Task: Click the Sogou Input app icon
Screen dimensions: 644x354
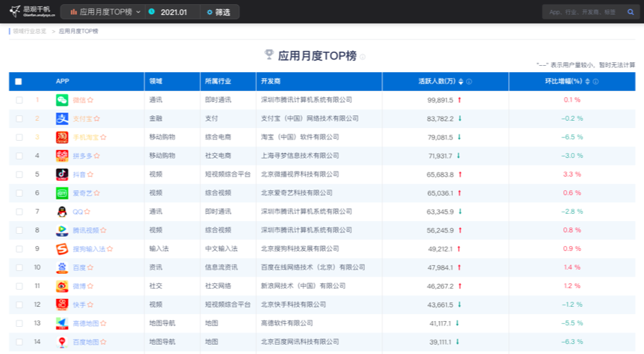Action: tap(62, 249)
